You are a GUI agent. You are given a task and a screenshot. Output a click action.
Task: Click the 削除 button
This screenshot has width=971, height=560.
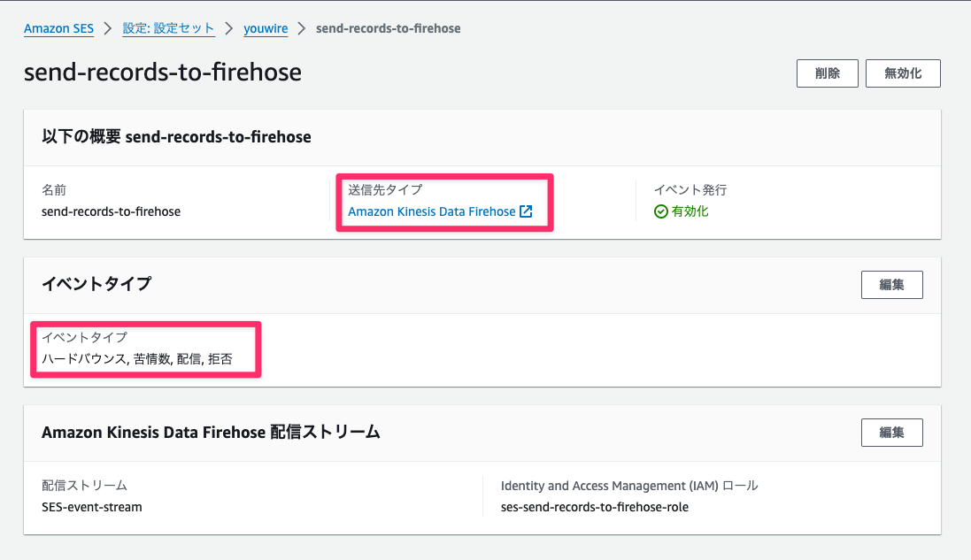tap(828, 73)
